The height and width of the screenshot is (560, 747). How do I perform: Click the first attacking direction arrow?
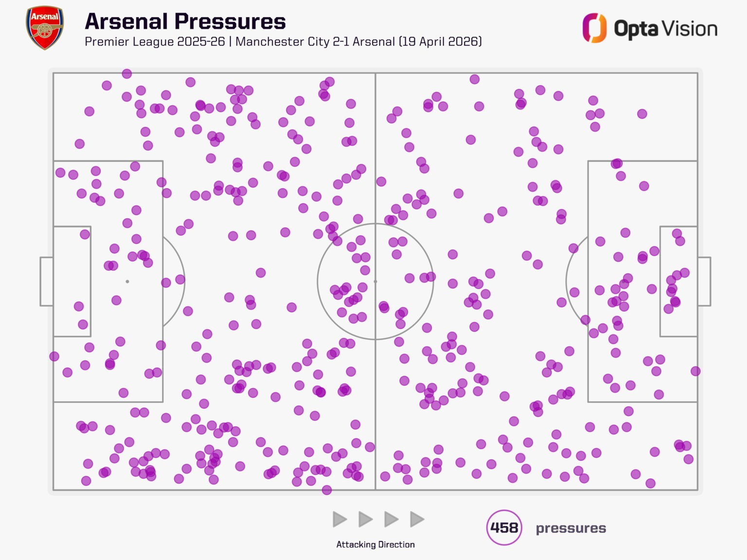(x=339, y=519)
